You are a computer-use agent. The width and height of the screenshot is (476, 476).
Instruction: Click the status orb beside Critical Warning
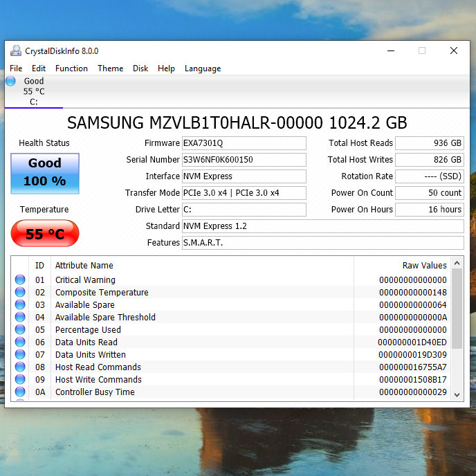click(x=20, y=280)
